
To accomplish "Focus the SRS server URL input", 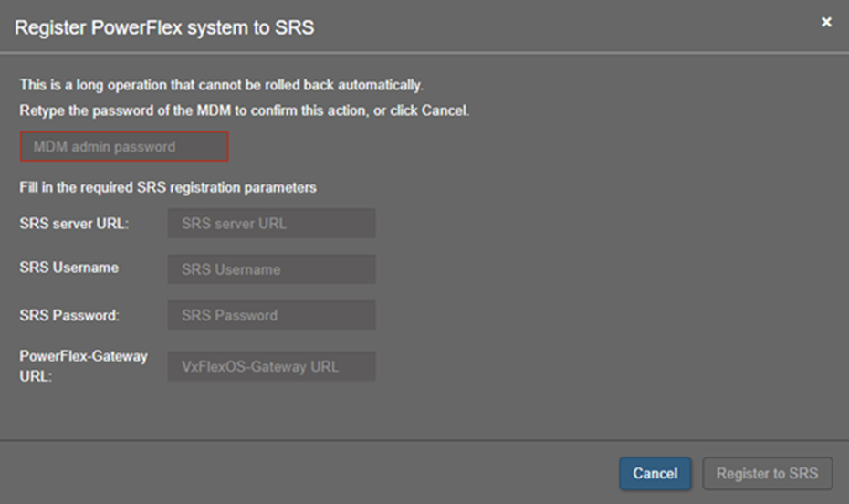I will (271, 223).
